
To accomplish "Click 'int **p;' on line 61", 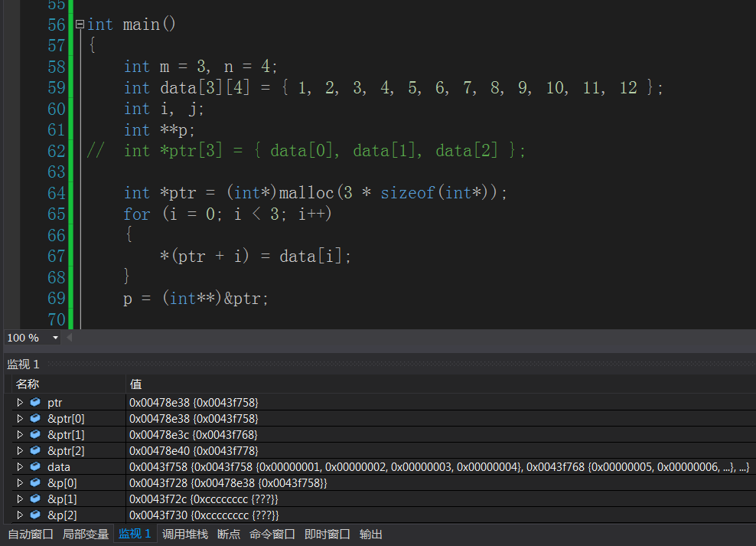I will (x=159, y=129).
